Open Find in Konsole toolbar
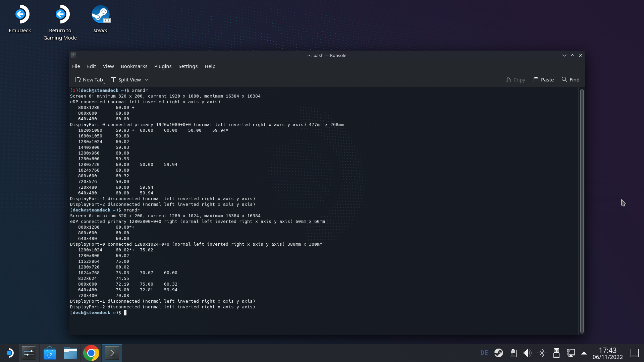This screenshot has height=362, width=644. (571, 80)
